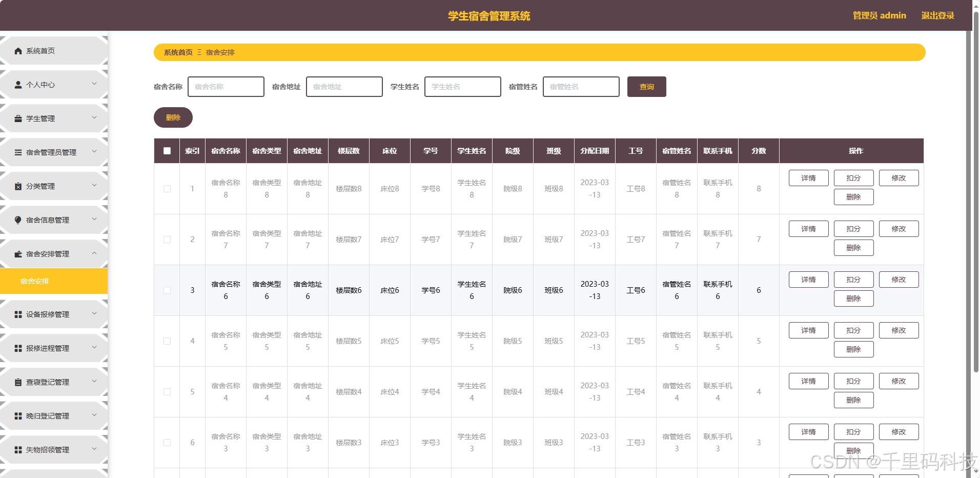Click the icon beside 宿舍信息管理
This screenshot has width=980, height=478.
click(x=18, y=220)
